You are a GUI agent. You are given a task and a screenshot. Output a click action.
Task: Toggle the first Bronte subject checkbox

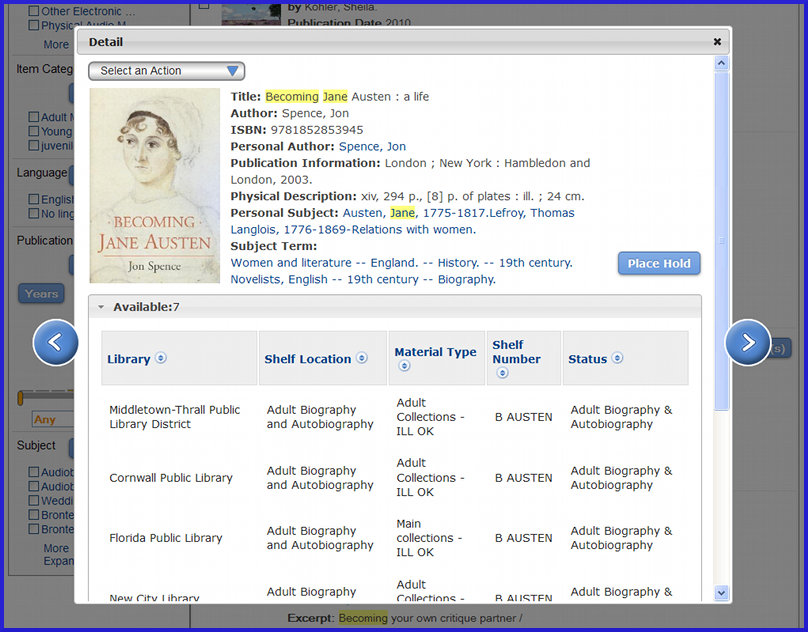click(x=34, y=515)
